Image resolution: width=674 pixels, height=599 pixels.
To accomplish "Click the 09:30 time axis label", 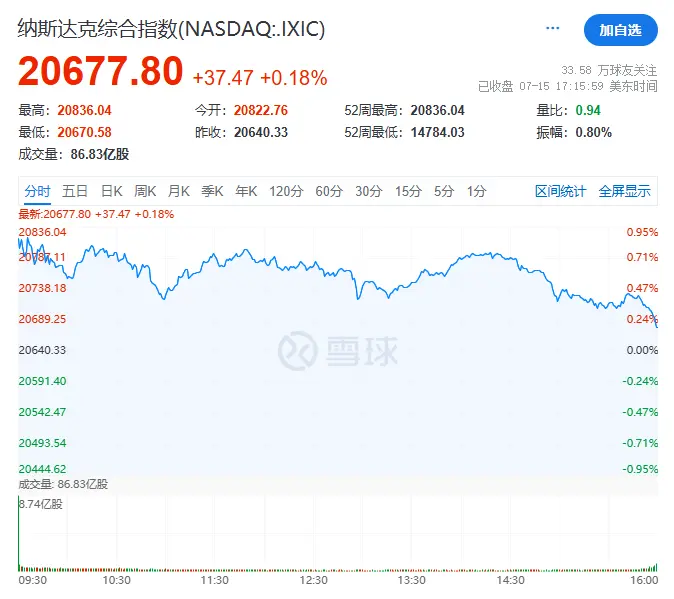I will click(33, 580).
